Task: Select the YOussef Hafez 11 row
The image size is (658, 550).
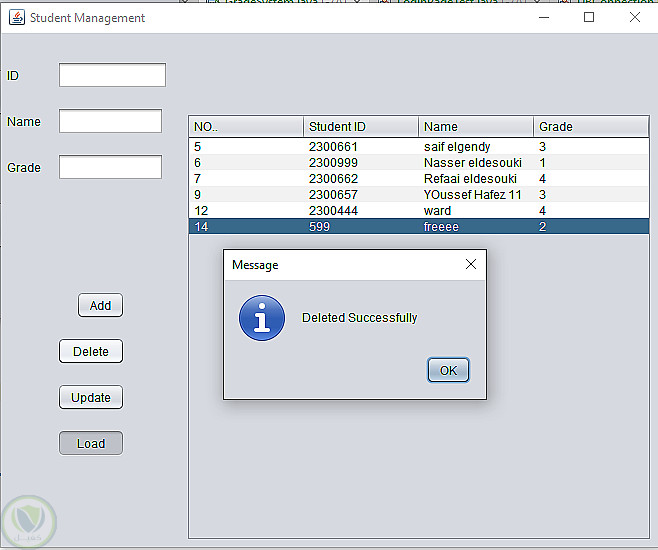Action: 419,195
